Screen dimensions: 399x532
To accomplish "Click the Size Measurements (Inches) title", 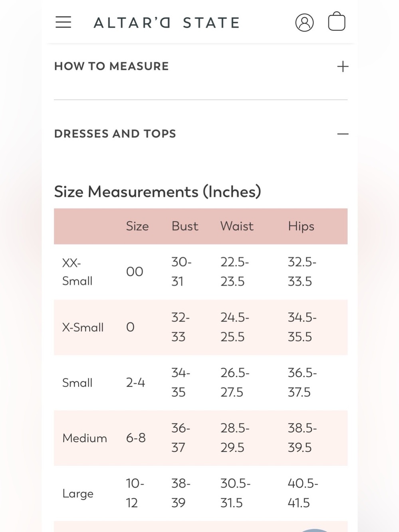I will click(x=158, y=192).
